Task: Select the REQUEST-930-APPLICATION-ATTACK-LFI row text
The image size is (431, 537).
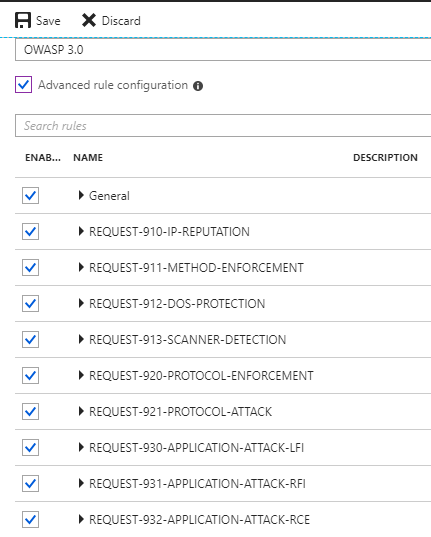Action: 197,448
